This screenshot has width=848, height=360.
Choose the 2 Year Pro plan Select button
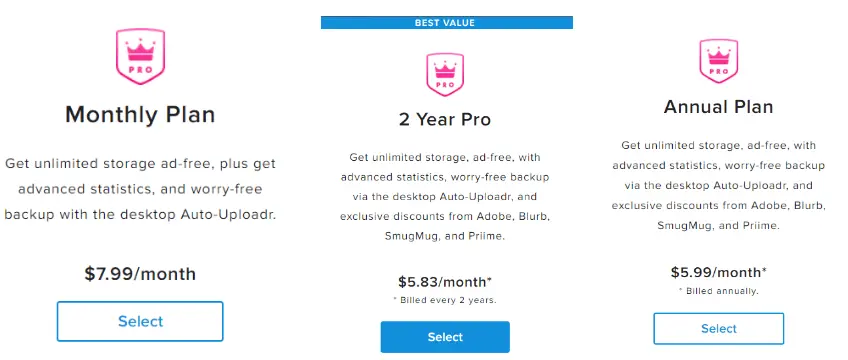pos(445,337)
